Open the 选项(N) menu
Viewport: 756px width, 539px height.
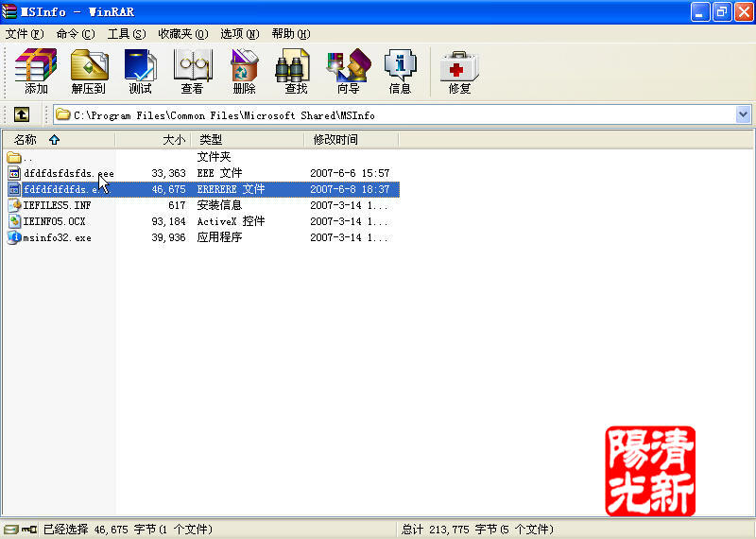click(x=240, y=34)
